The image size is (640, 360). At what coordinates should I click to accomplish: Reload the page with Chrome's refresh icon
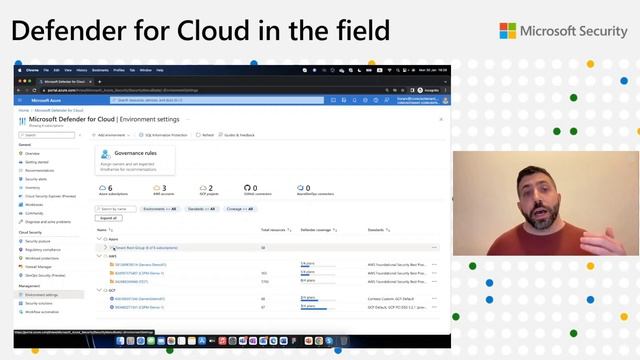[34, 90]
